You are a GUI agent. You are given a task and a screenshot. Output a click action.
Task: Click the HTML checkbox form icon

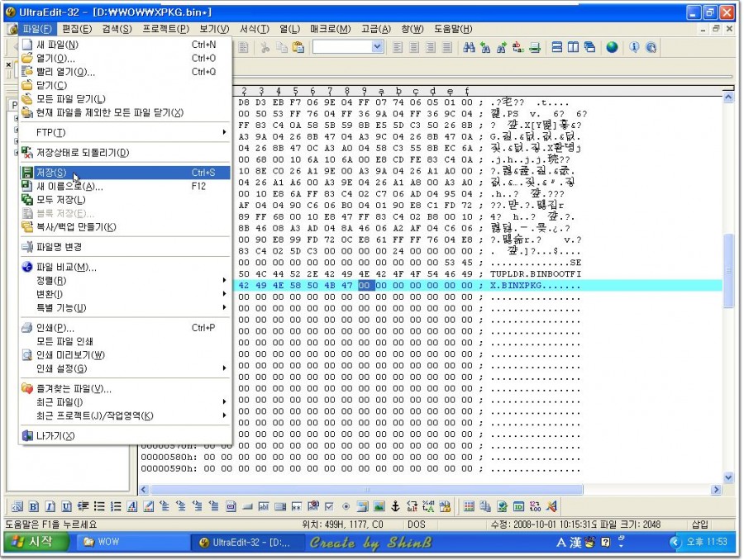[x=329, y=506]
